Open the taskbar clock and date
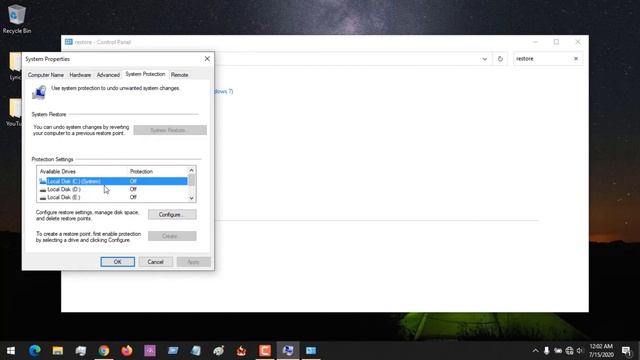The image size is (640, 360). 601,351
